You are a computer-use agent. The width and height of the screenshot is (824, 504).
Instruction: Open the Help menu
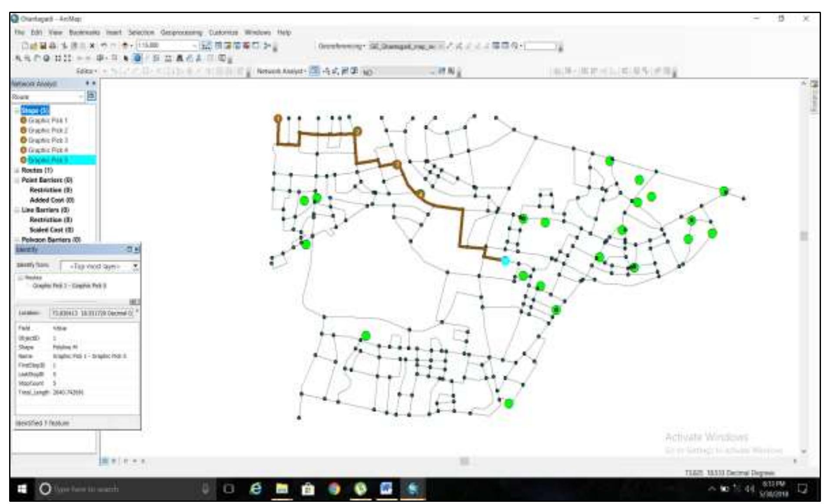click(284, 33)
